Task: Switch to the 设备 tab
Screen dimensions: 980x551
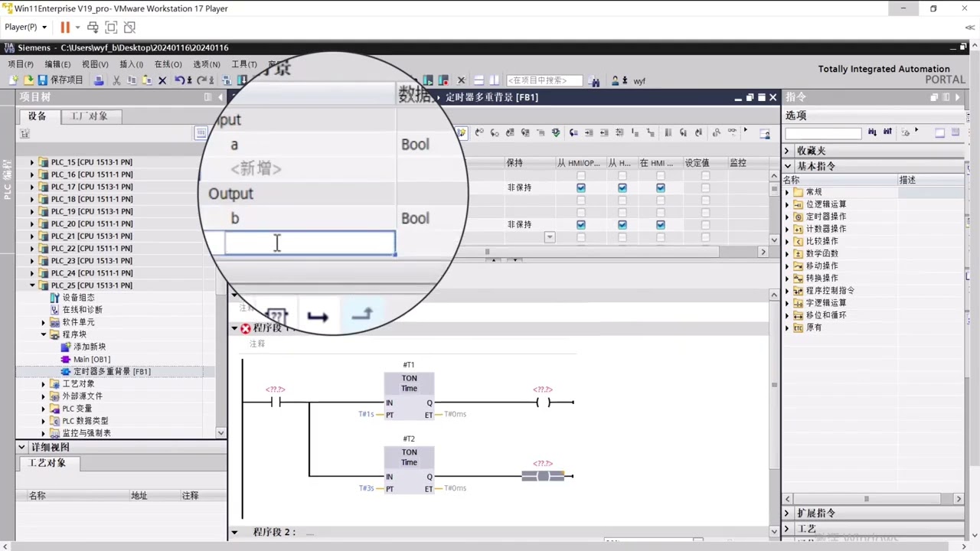Action: pos(37,116)
